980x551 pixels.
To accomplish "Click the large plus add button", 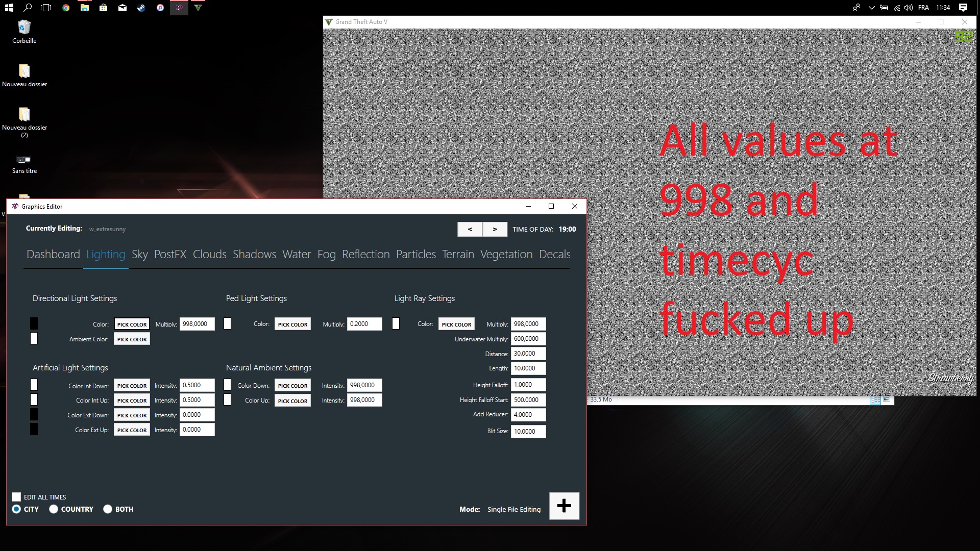I will (x=564, y=506).
